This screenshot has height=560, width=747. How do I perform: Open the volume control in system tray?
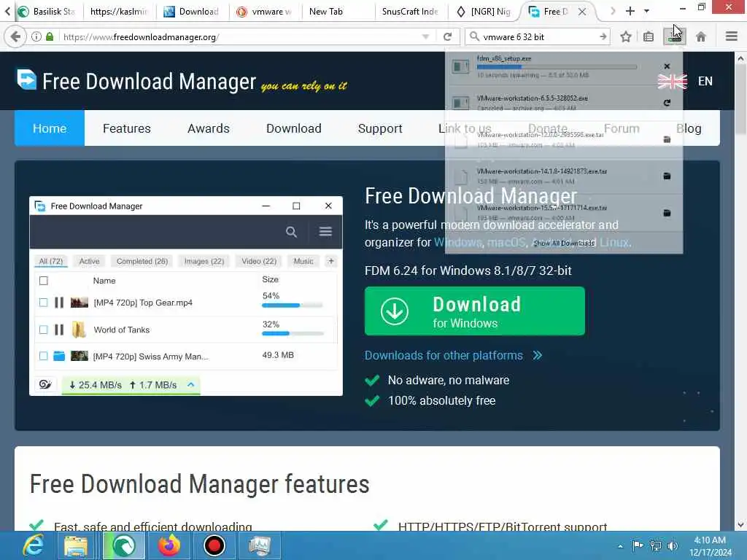(x=673, y=545)
